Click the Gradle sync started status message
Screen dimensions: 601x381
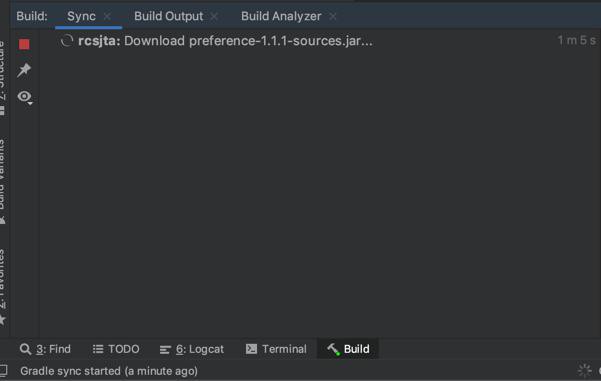pos(109,371)
